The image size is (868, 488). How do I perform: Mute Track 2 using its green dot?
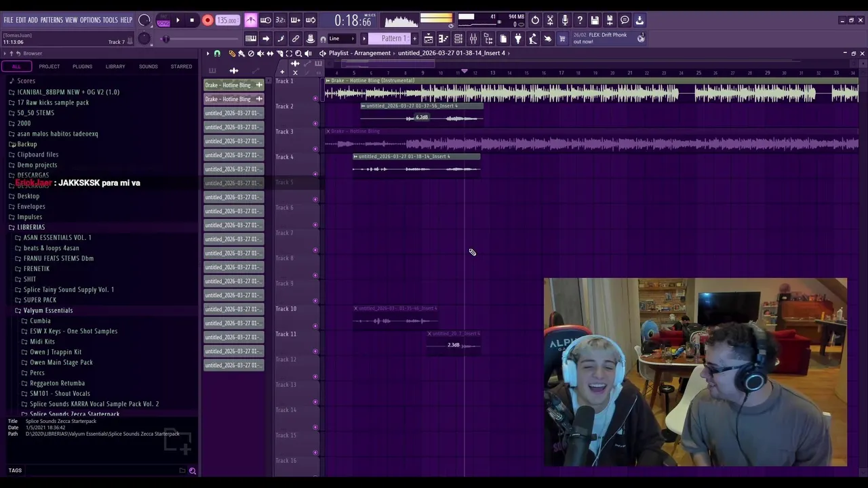315,124
